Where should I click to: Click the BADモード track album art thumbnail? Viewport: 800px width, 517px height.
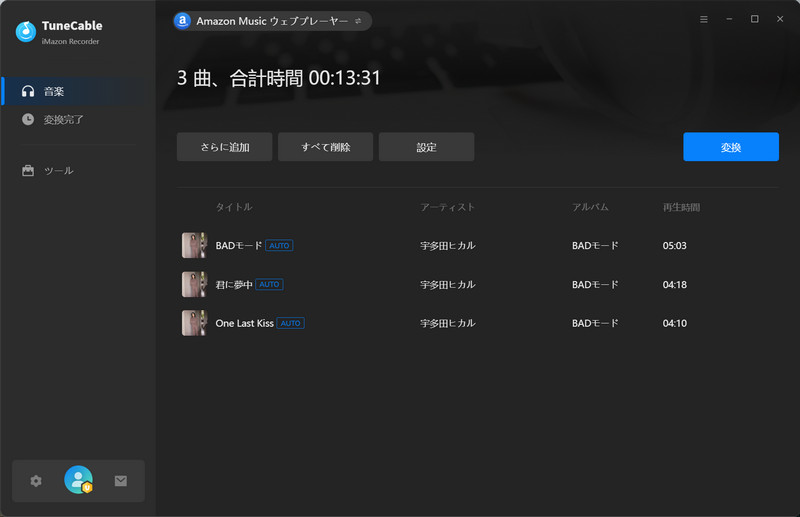194,245
